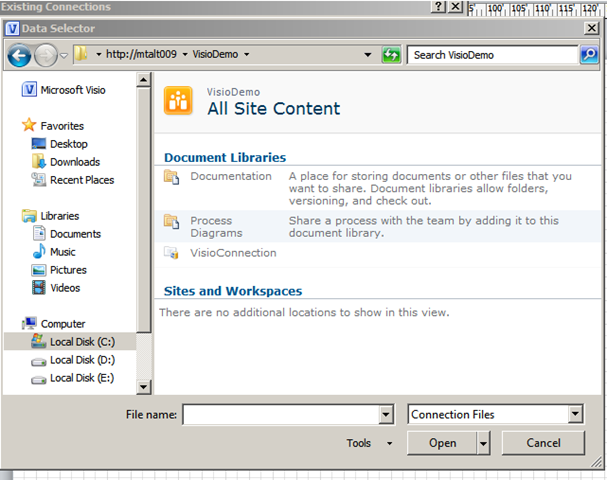This screenshot has height=480, width=607.
Task: Select the http://mtalt009 address segment
Action: tap(141, 54)
